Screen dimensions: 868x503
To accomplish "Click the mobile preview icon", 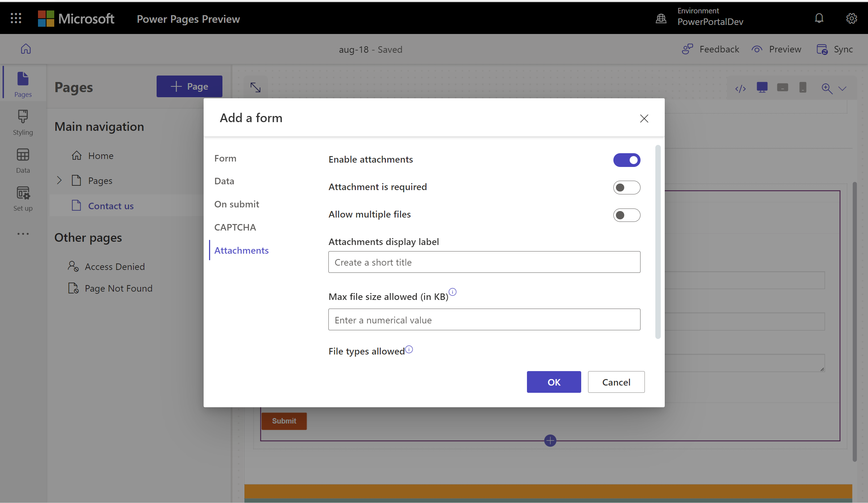I will point(803,88).
